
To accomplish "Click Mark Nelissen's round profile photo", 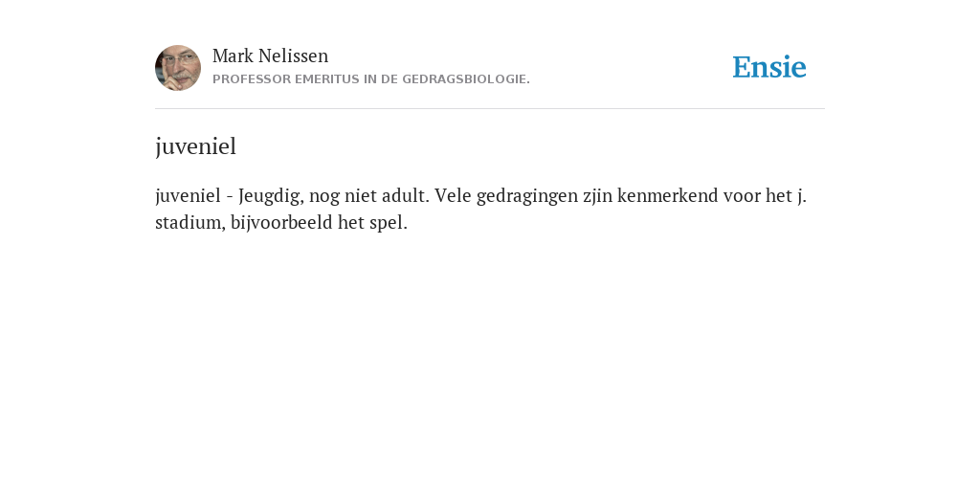I will 178,68.
